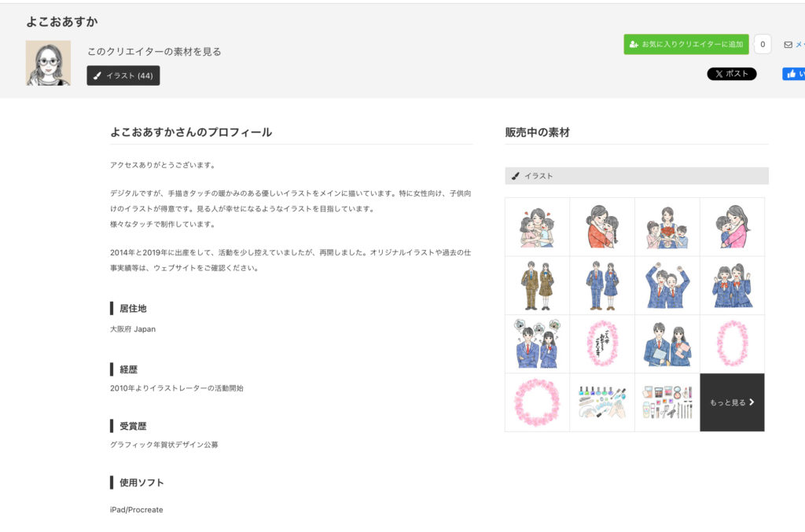
Task: Click the favorites count box showing 0
Action: [x=762, y=44]
